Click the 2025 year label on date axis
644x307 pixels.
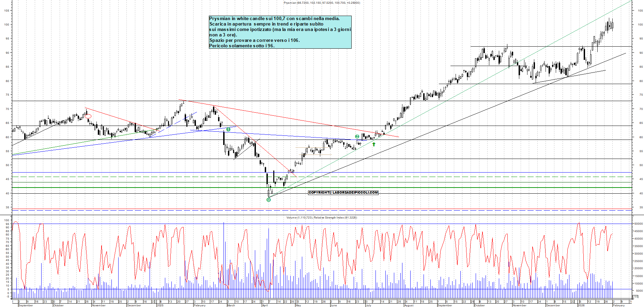pos(160,305)
